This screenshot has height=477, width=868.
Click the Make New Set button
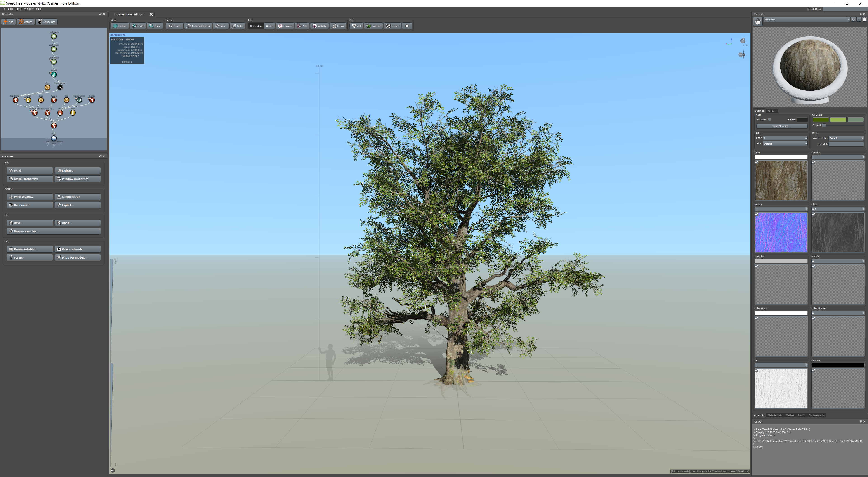(x=781, y=126)
